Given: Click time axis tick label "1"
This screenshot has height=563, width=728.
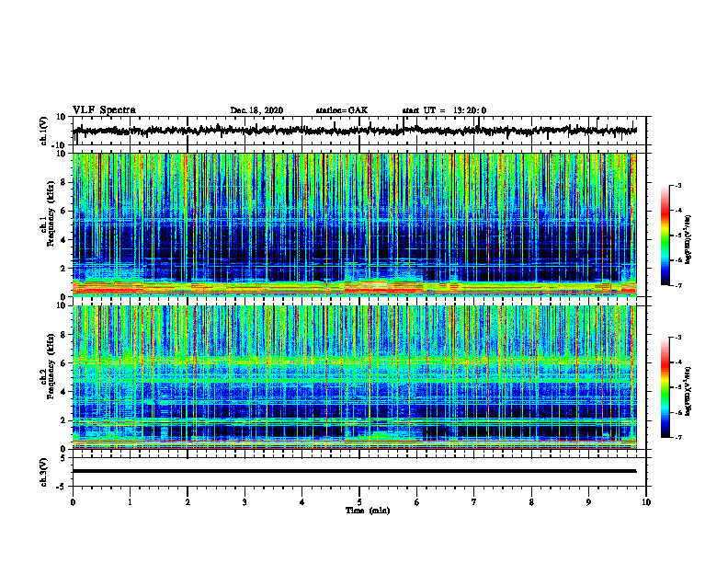Looking at the screenshot, I should [x=130, y=502].
